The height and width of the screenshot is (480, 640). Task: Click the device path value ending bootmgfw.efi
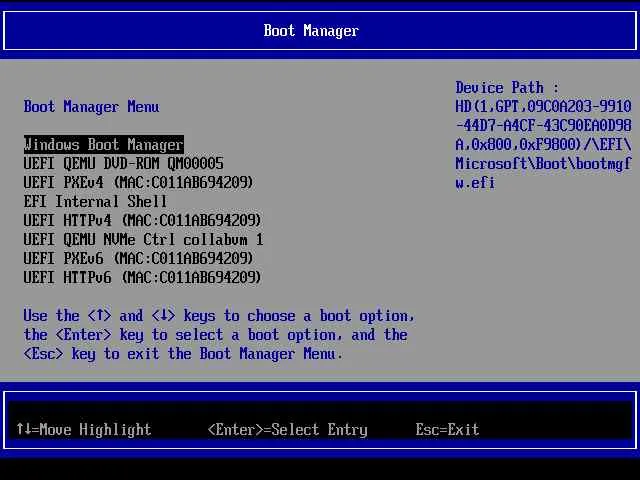(x=543, y=144)
